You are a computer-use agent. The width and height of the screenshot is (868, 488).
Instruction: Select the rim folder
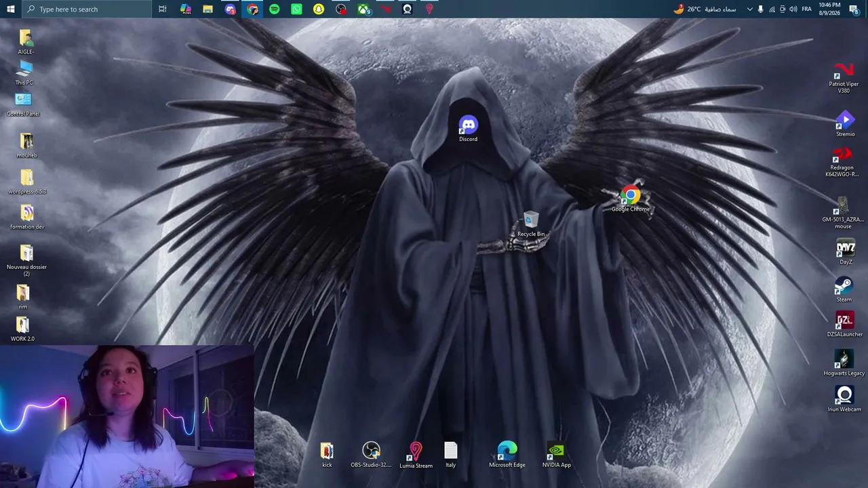point(23,297)
